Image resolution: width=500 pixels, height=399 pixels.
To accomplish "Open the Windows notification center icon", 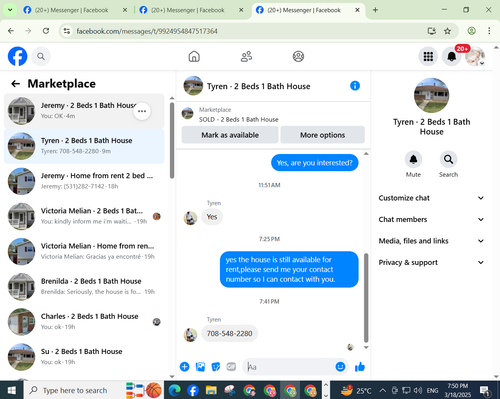I will [x=484, y=390].
